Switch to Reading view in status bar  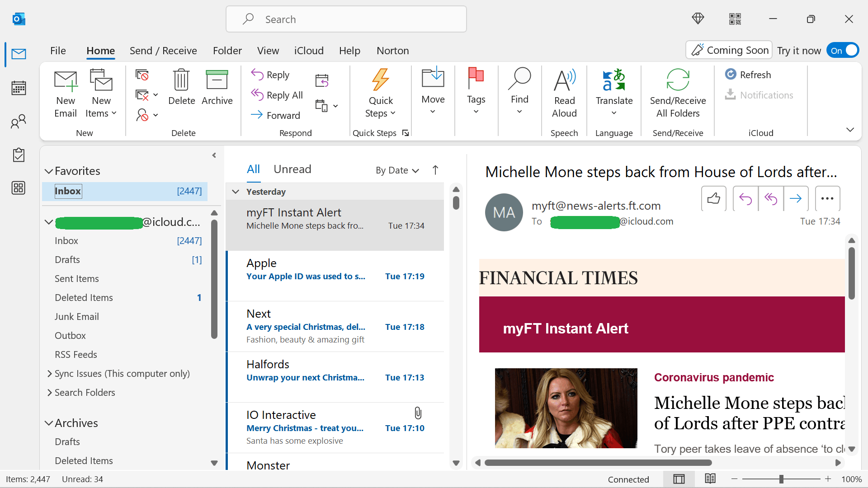coord(710,479)
